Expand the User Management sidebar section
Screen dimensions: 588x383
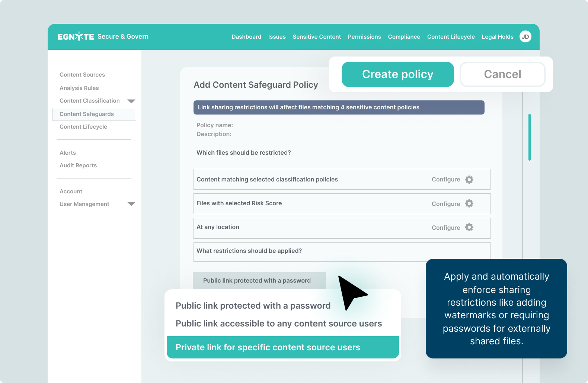(131, 204)
